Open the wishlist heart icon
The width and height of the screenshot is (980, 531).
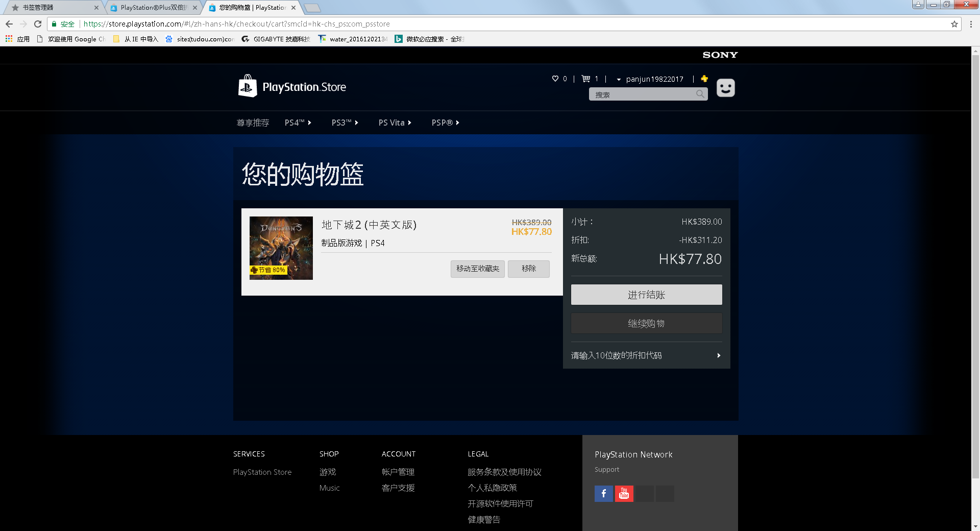(x=555, y=79)
